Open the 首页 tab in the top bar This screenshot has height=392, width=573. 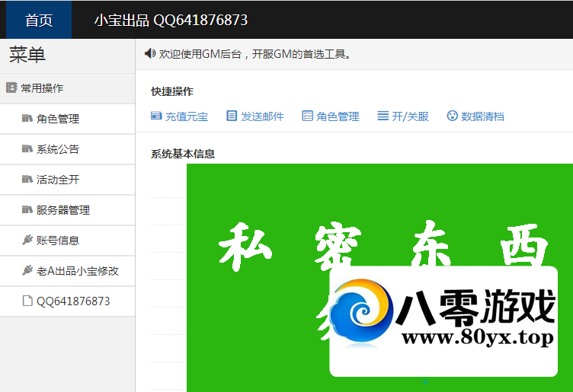pyautogui.click(x=39, y=20)
